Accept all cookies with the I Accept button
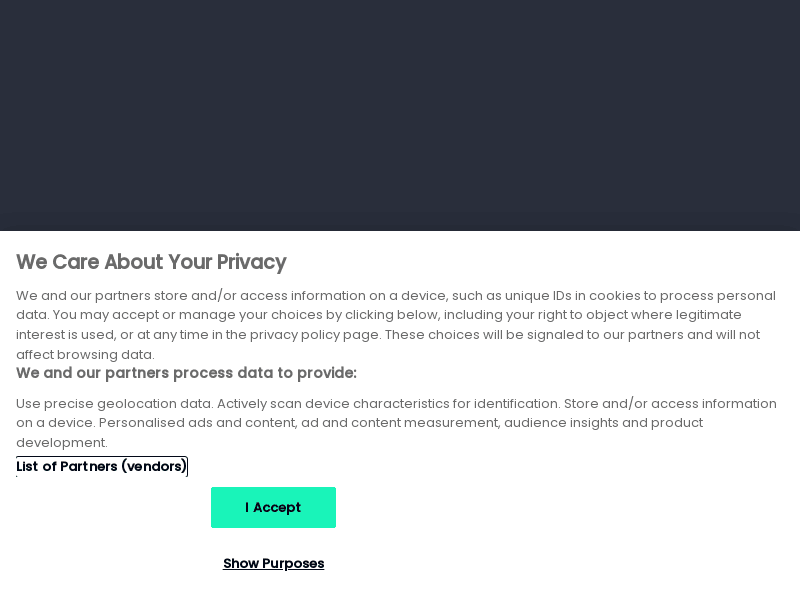 tap(273, 507)
